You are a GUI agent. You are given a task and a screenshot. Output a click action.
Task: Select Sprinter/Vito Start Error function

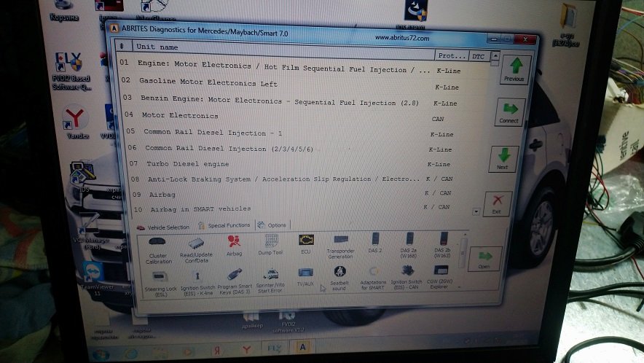270,281
